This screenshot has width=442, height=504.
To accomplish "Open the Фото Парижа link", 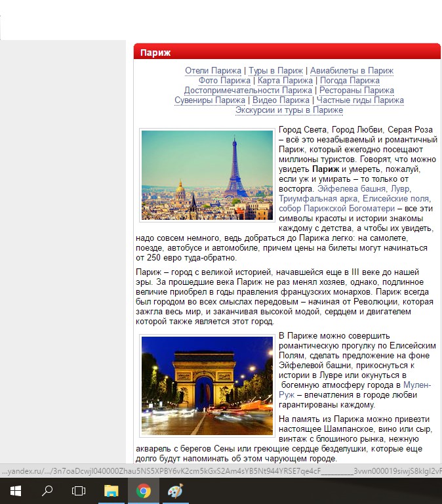I will [x=224, y=80].
